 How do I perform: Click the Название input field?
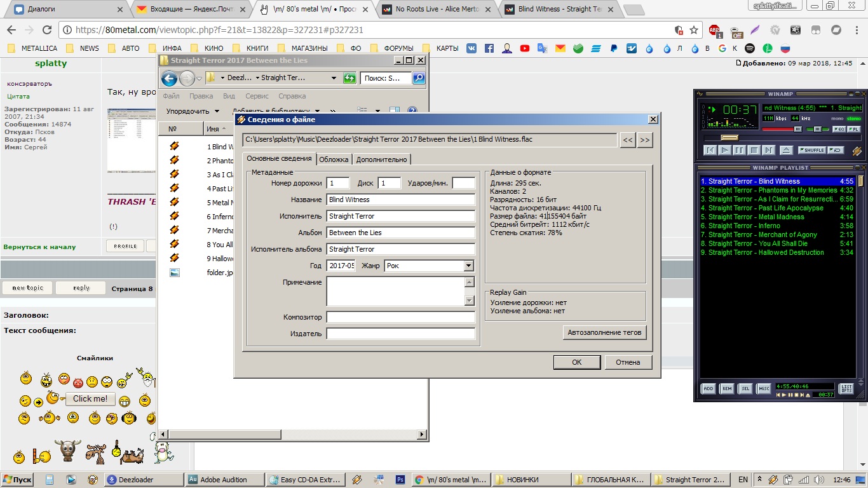(x=401, y=200)
